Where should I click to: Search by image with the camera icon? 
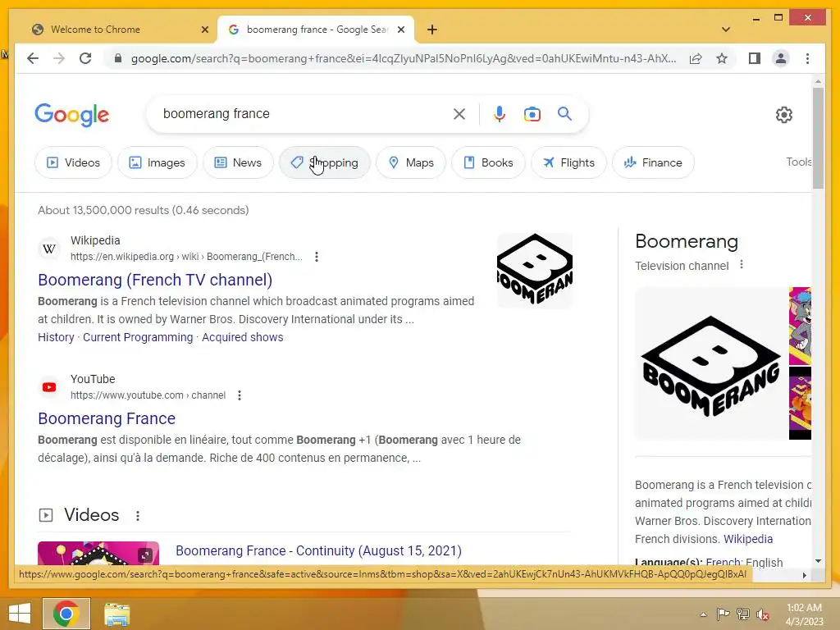click(532, 114)
